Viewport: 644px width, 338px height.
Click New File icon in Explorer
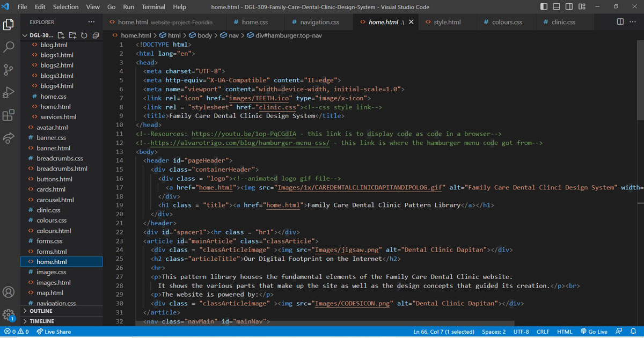tap(61, 35)
